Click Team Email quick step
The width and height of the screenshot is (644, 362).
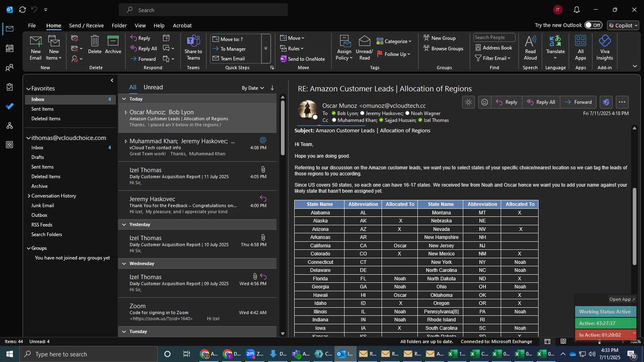tap(229, 59)
